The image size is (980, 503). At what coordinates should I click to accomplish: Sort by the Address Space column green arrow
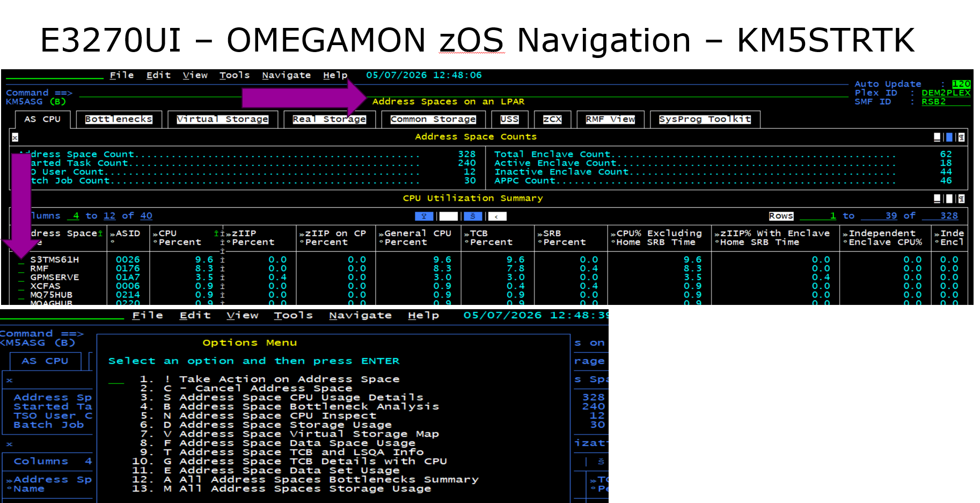pyautogui.click(x=100, y=233)
